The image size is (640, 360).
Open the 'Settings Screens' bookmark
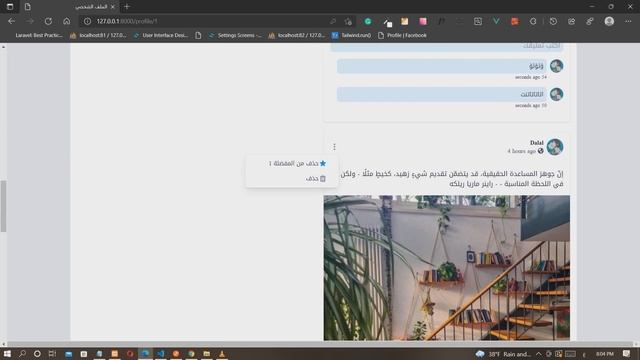[x=235, y=36]
